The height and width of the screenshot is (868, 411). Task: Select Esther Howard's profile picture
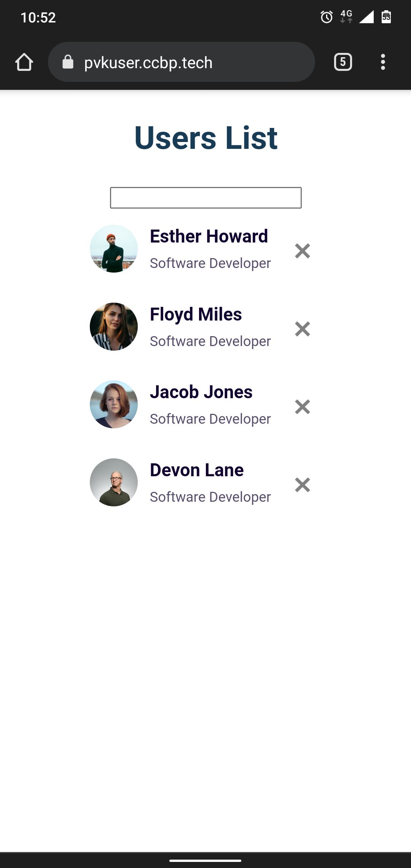tap(114, 249)
